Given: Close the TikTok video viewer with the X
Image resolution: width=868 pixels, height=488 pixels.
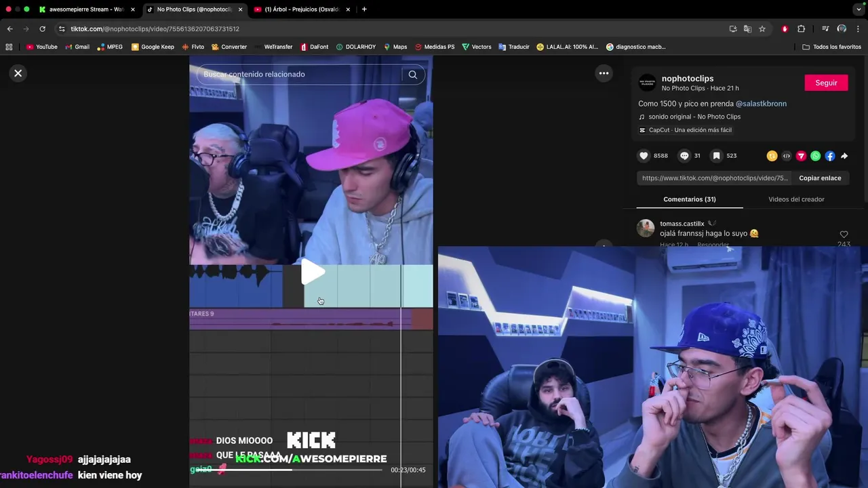Looking at the screenshot, I should [18, 73].
